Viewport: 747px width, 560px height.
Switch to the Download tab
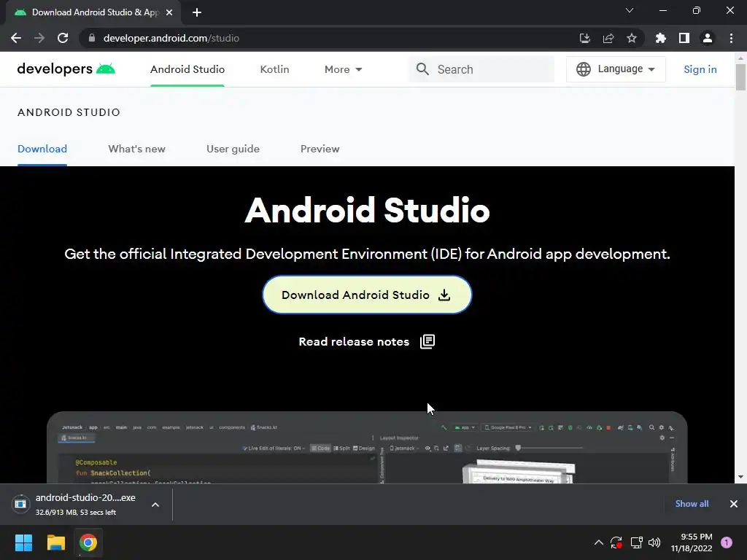[42, 149]
